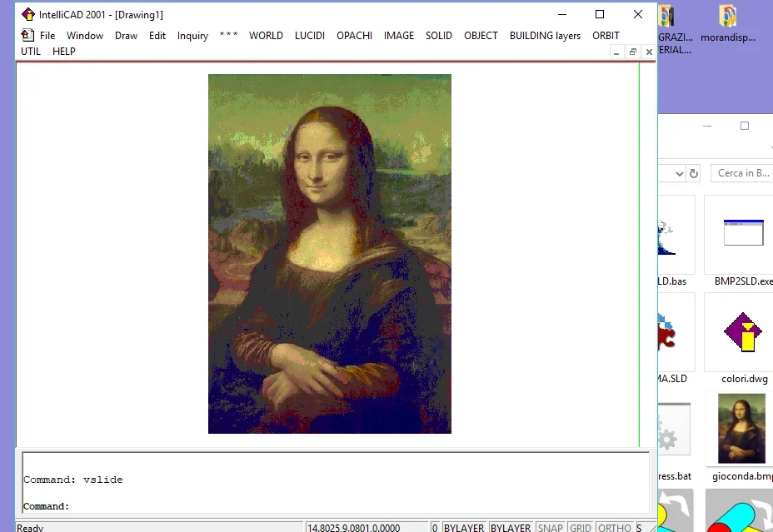
Task: Open the SOLID menu
Action: click(x=439, y=36)
